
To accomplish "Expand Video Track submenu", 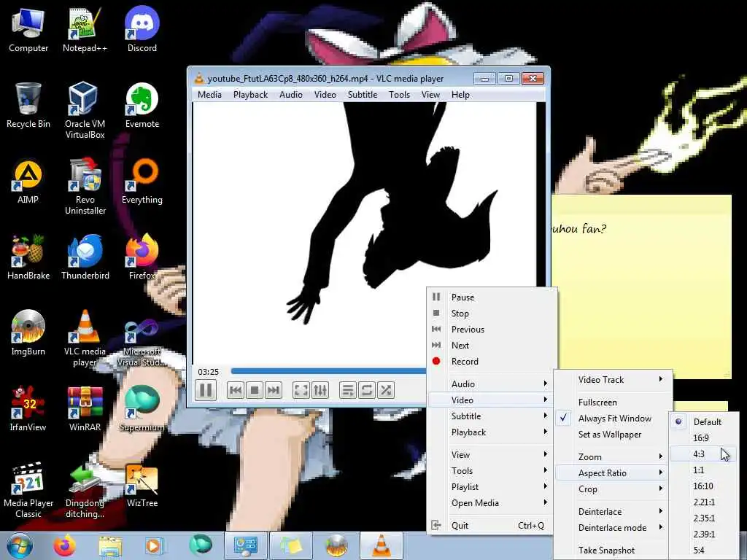I will point(614,379).
